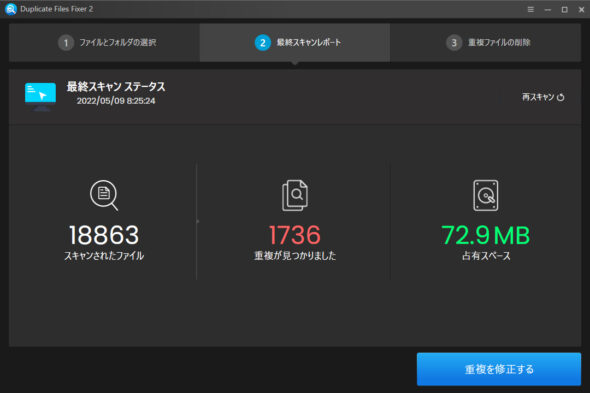Click the blue step 2 number circle
Viewport: 590px width, 393px height.
coord(263,43)
